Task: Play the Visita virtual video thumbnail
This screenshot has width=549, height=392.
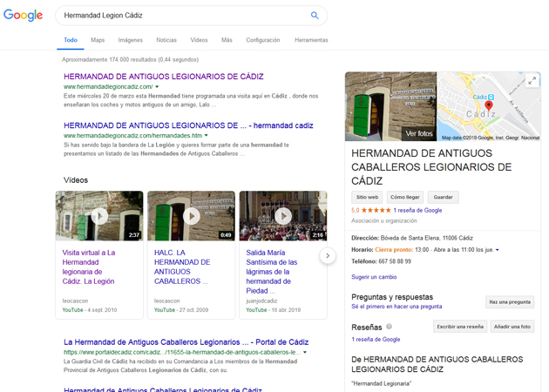Action: [x=99, y=216]
